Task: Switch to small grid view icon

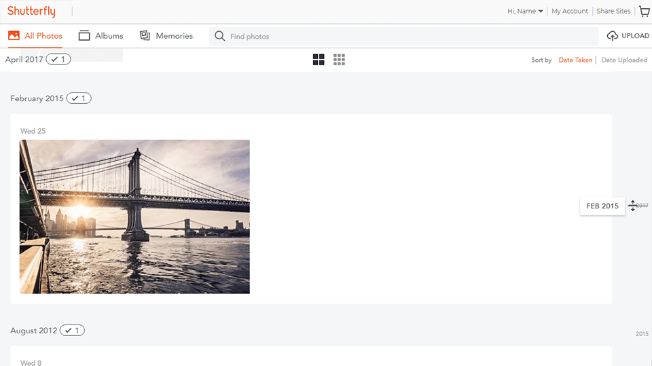Action: 339,59
